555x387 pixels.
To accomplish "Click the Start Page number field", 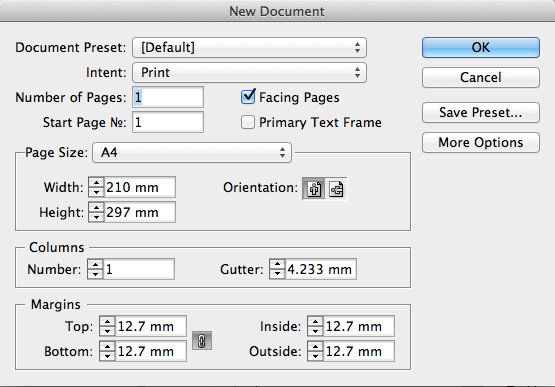I will click(168, 122).
